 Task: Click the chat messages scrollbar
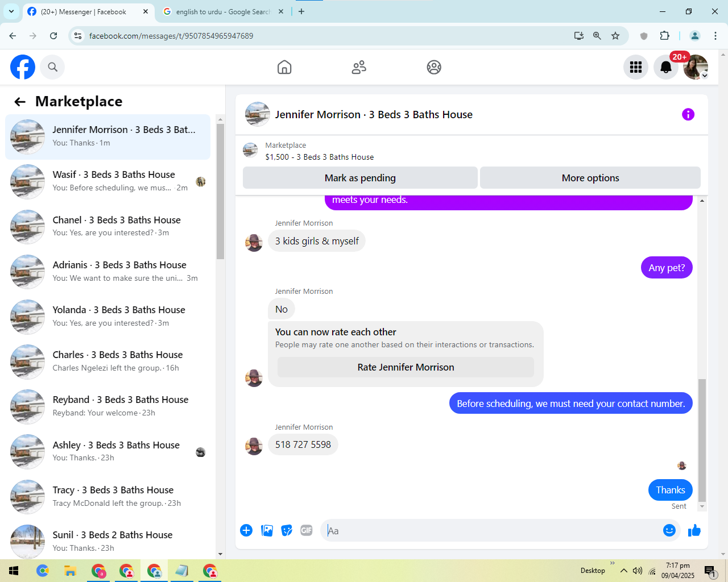702,440
